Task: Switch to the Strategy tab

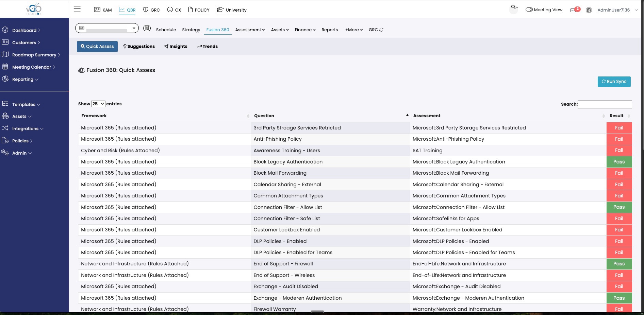Action: tap(191, 30)
